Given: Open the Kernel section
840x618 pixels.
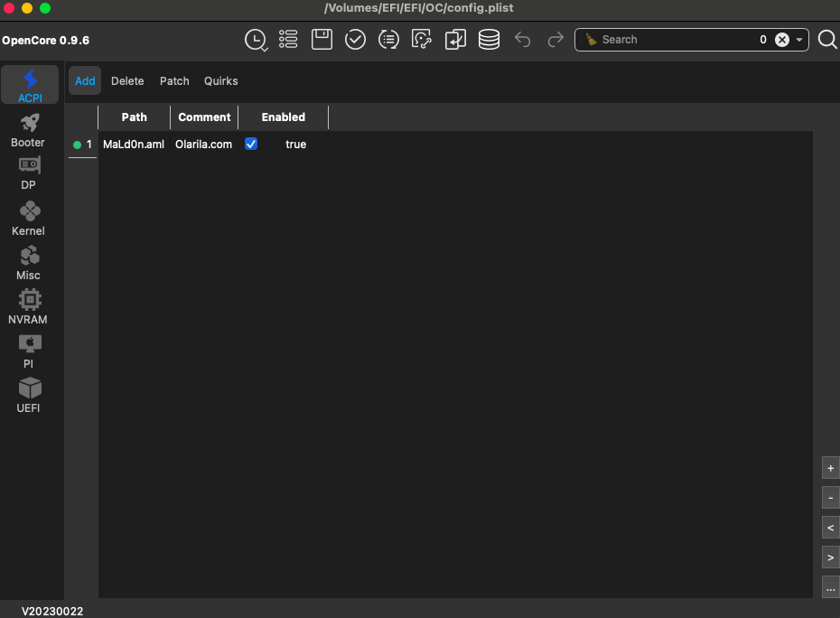Looking at the screenshot, I should [28, 218].
